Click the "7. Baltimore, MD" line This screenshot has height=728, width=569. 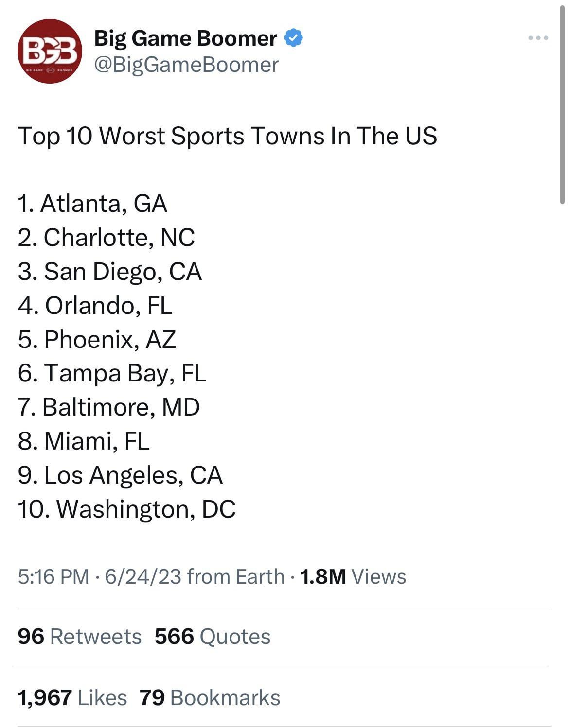coord(109,407)
